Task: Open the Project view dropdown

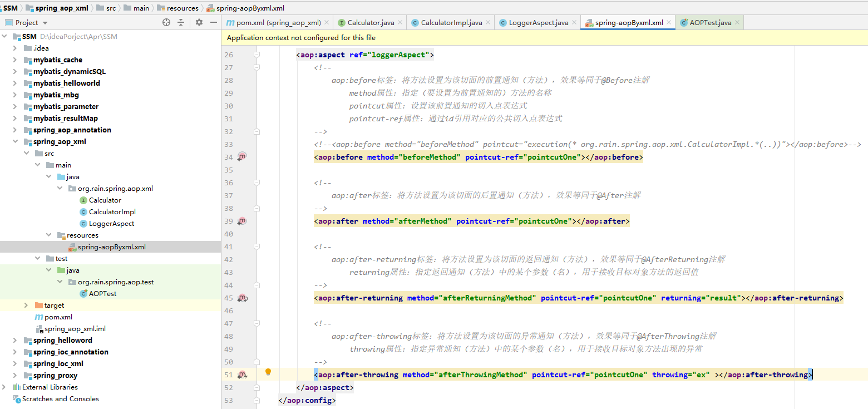Action: 45,23
